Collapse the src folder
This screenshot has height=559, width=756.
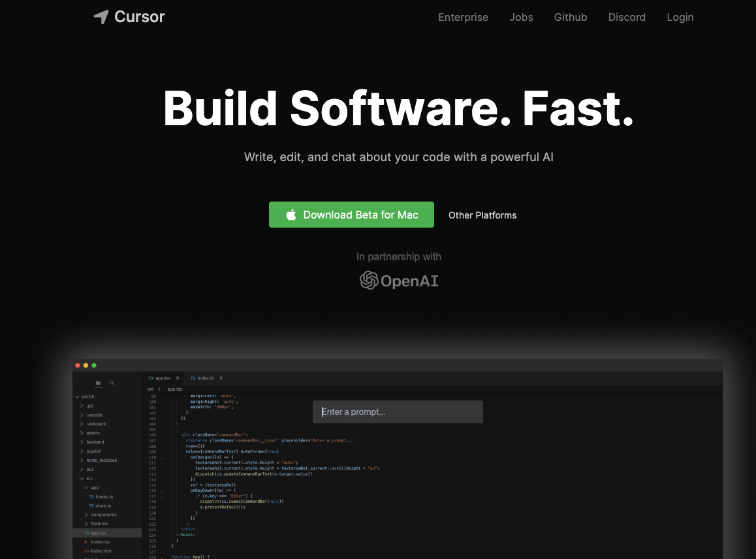[82, 478]
